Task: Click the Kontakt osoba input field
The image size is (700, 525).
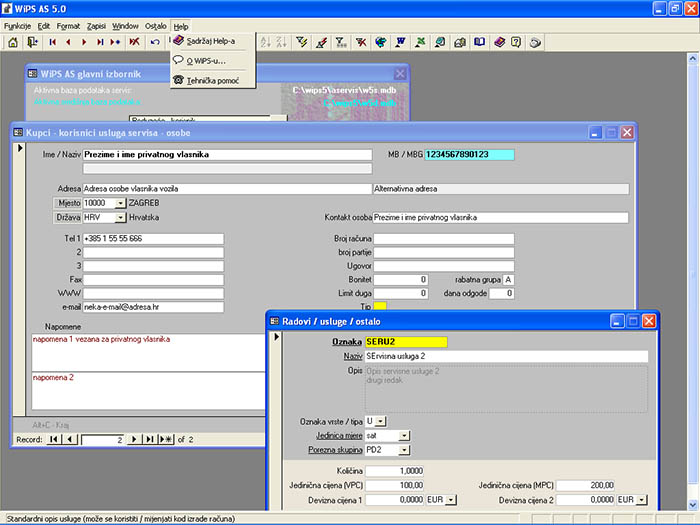Action: (x=501, y=218)
